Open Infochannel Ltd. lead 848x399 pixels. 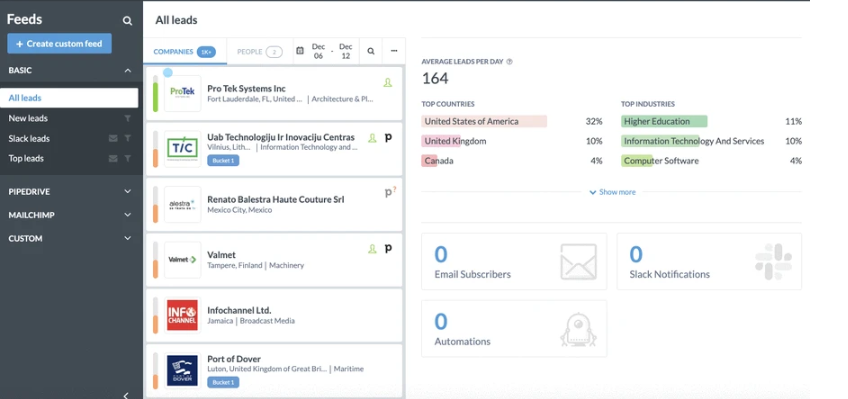click(x=274, y=315)
